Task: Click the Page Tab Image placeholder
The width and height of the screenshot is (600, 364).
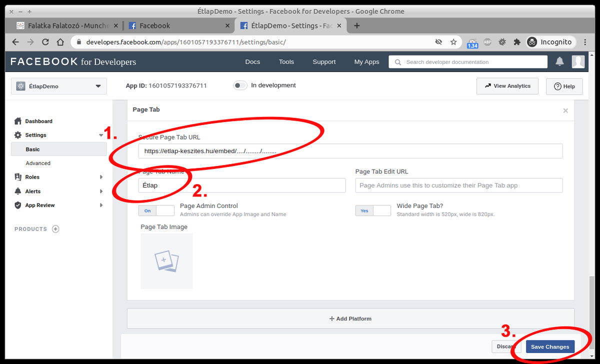Action: pyautogui.click(x=166, y=261)
